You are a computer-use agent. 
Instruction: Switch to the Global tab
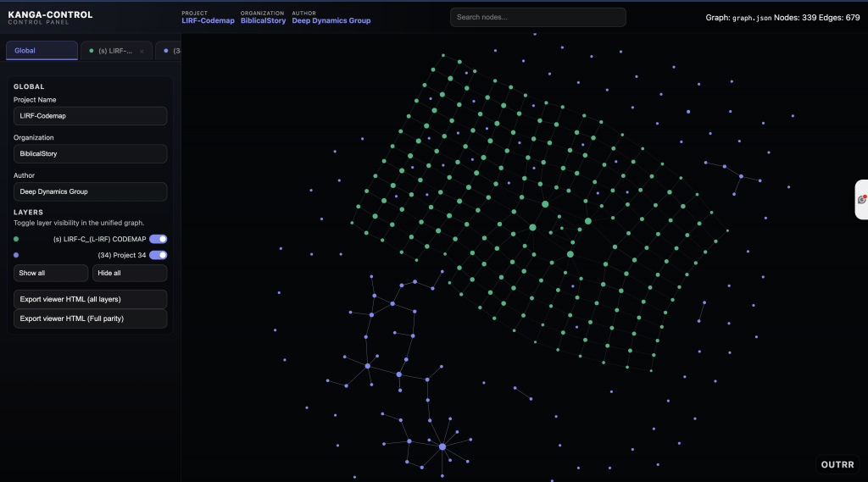[x=42, y=51]
